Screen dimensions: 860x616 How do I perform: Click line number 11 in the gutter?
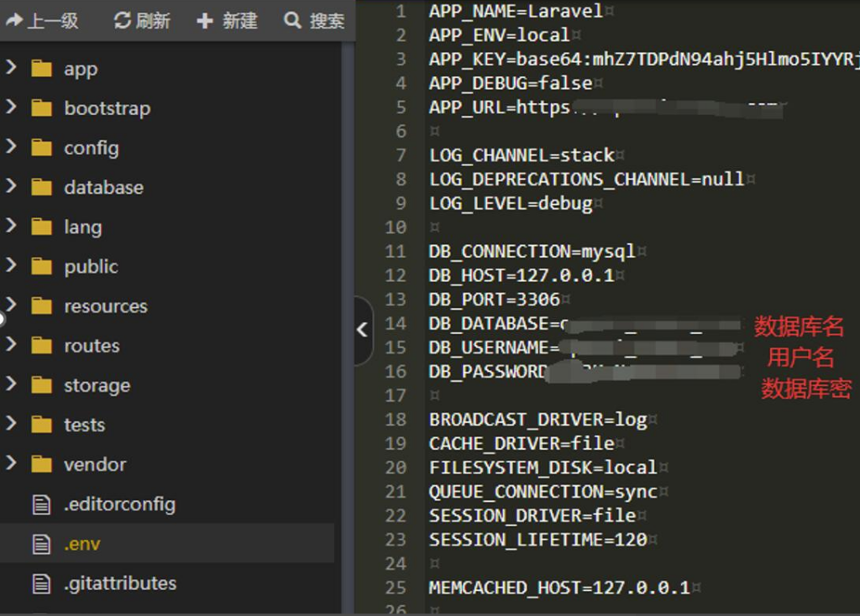[396, 252]
